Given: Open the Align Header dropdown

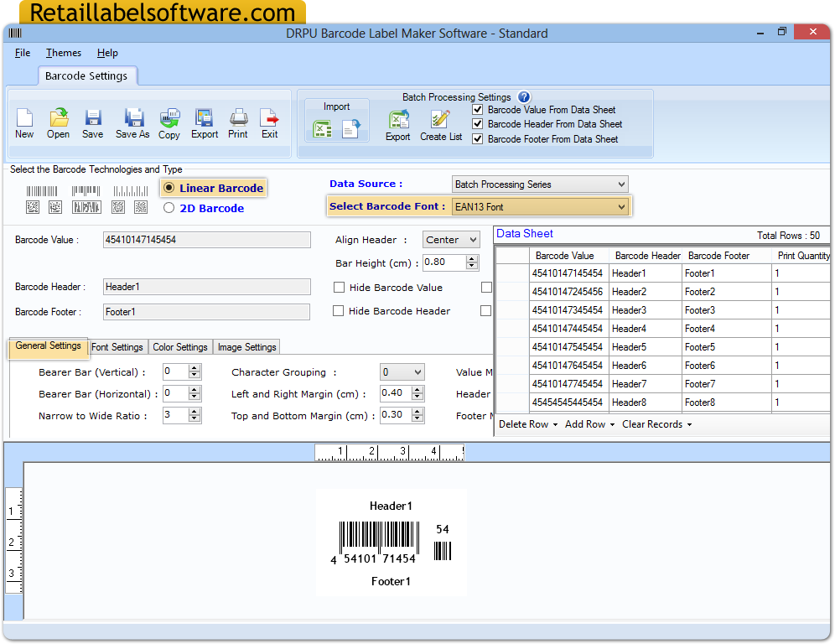Looking at the screenshot, I should pyautogui.click(x=451, y=240).
